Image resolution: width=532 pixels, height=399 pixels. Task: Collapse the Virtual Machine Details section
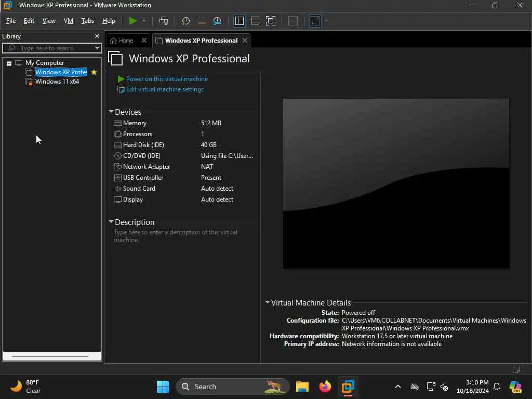tap(268, 302)
